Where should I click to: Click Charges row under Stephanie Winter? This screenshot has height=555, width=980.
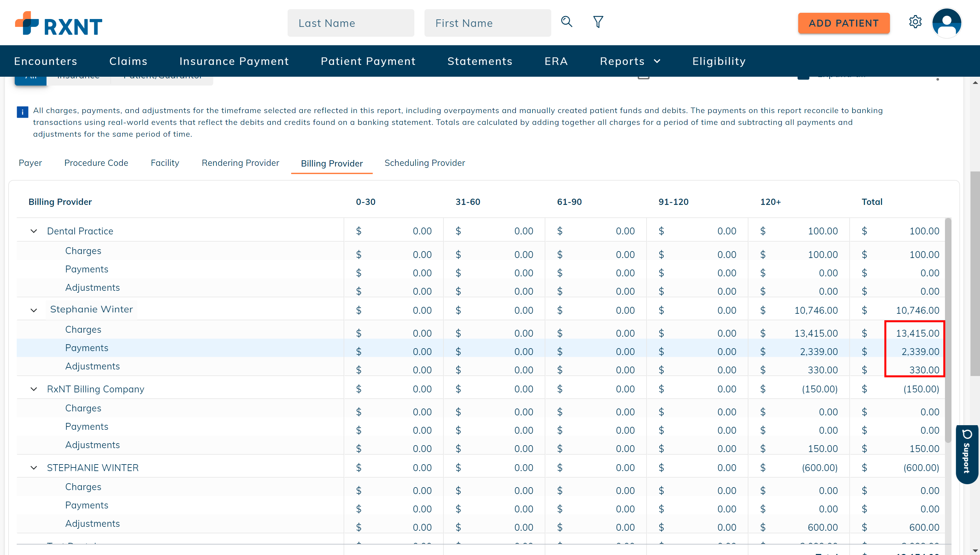pos(481,329)
